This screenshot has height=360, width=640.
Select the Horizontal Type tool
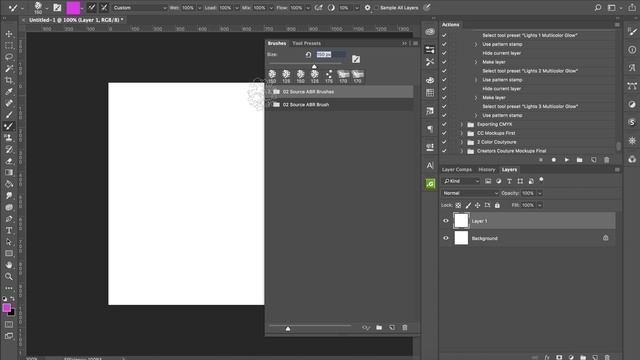tap(9, 230)
